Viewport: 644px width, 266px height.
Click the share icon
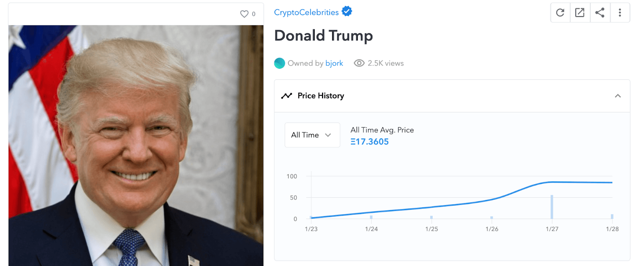[x=600, y=12]
